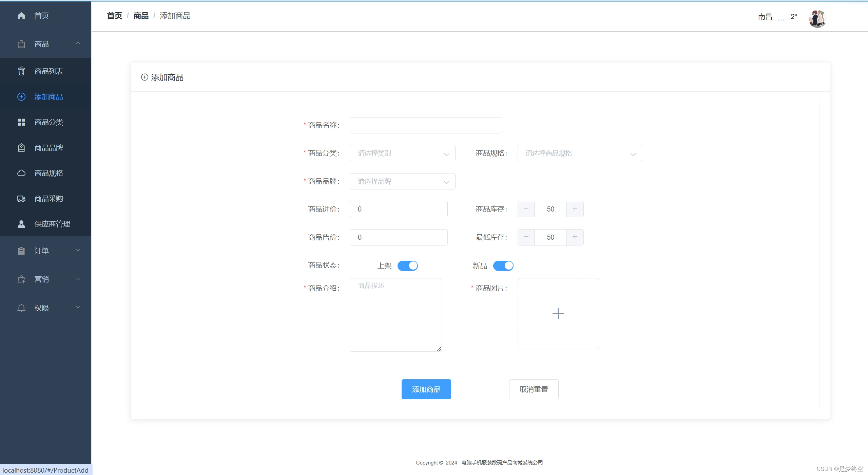Click the user avatar in header
The image size is (868, 475).
pyautogui.click(x=817, y=19)
